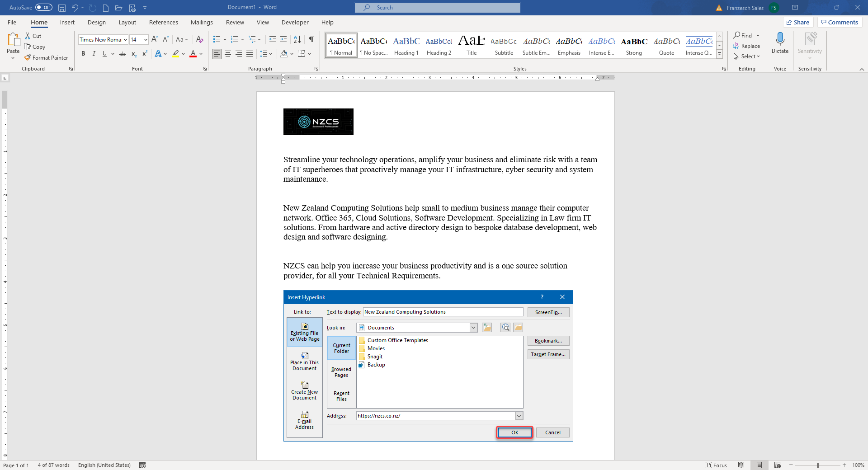Click the Sort icon in Paragraph group

point(297,39)
